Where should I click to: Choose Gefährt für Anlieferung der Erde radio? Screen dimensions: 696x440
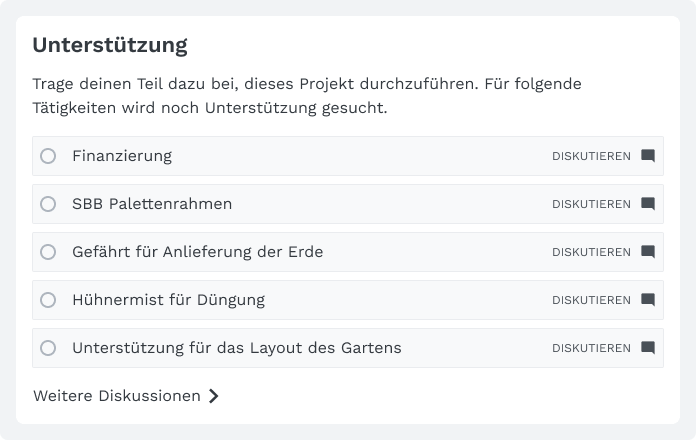point(48,252)
